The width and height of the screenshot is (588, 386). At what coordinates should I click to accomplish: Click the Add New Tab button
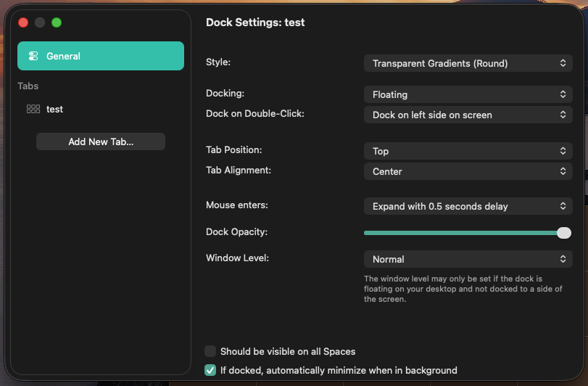(x=101, y=142)
